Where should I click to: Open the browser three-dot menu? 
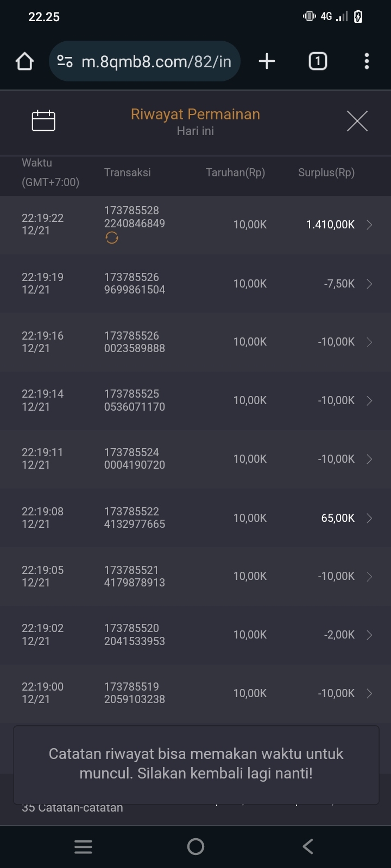pos(367,61)
